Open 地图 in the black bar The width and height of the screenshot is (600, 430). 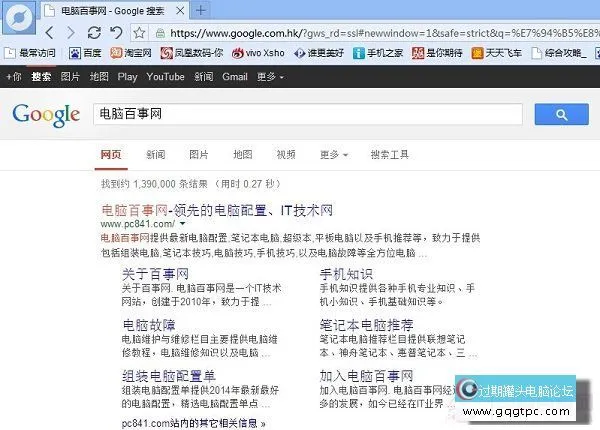click(x=99, y=77)
